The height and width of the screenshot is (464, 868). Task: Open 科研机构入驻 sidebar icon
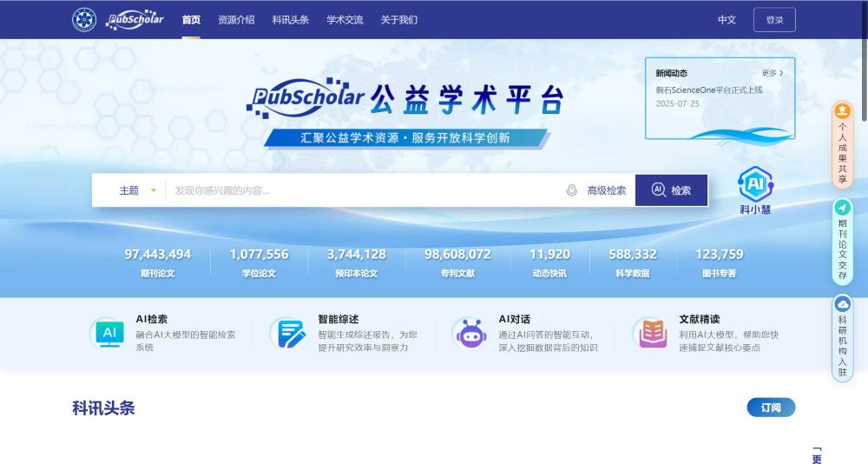pyautogui.click(x=842, y=338)
